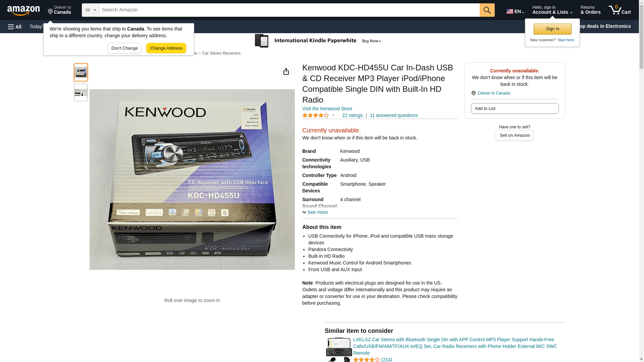Open the shopping cart icon
The width and height of the screenshot is (644, 362).
620,10
